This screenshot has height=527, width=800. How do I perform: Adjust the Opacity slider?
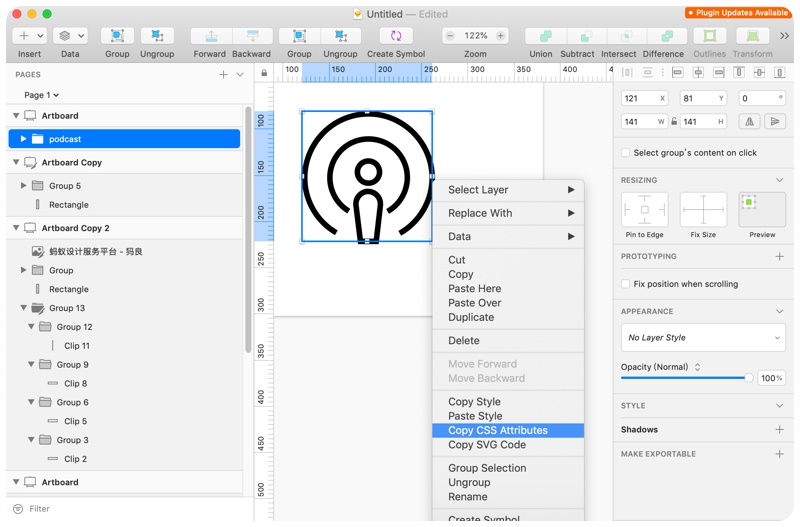[687, 378]
